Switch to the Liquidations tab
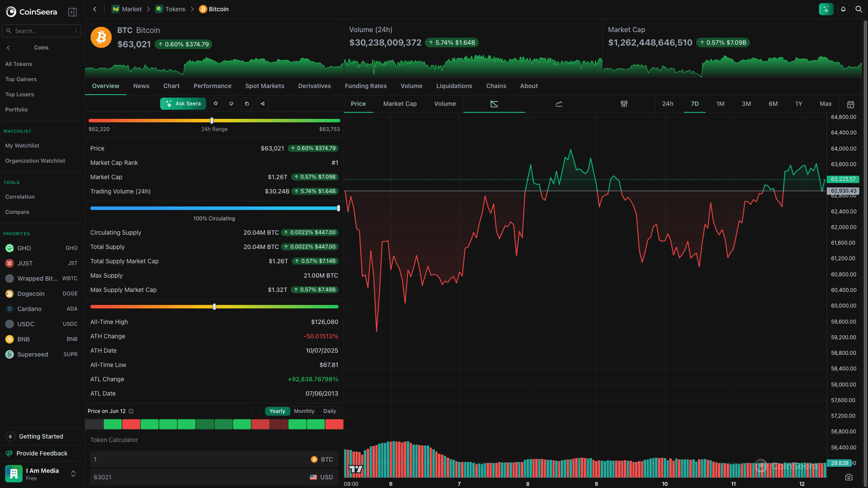The width and height of the screenshot is (868, 488). click(x=454, y=86)
